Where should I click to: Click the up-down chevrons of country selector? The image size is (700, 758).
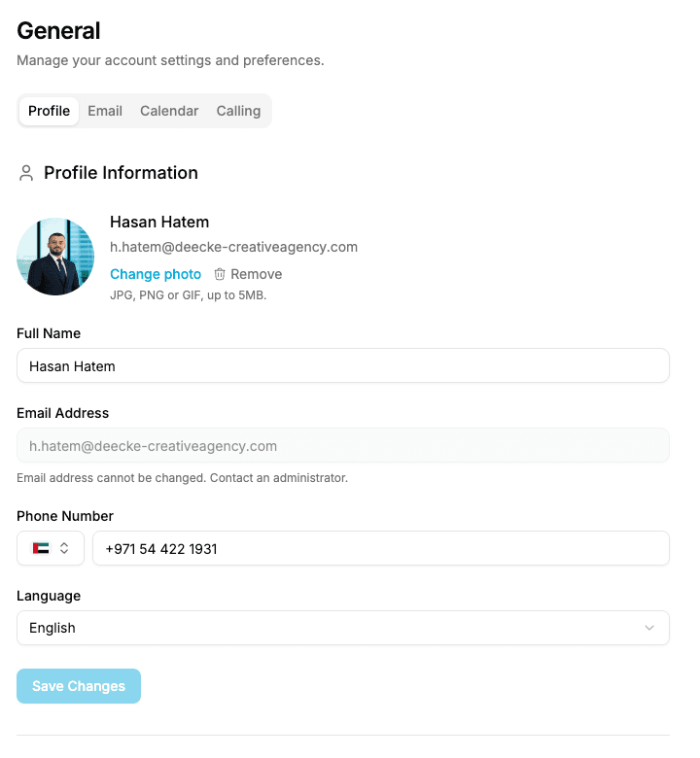point(64,548)
